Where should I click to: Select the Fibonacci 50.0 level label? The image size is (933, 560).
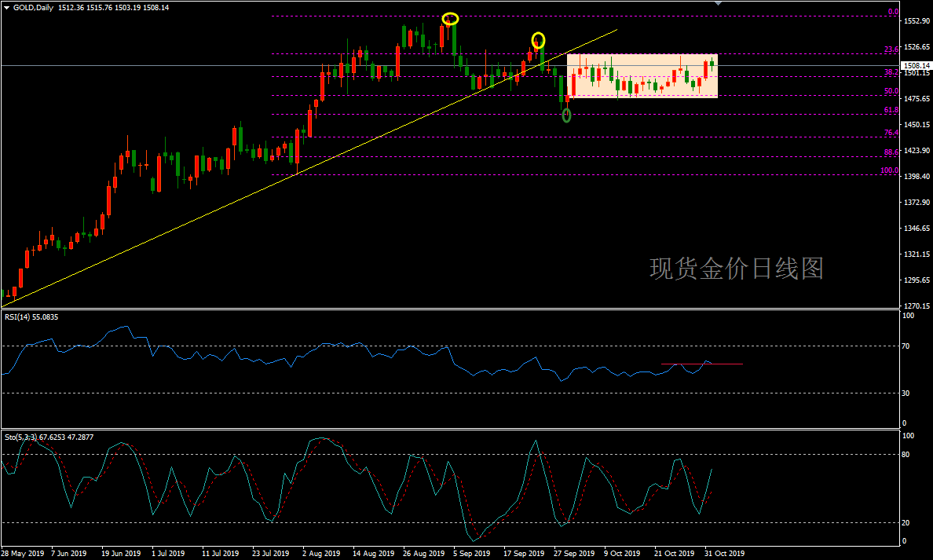tap(891, 91)
